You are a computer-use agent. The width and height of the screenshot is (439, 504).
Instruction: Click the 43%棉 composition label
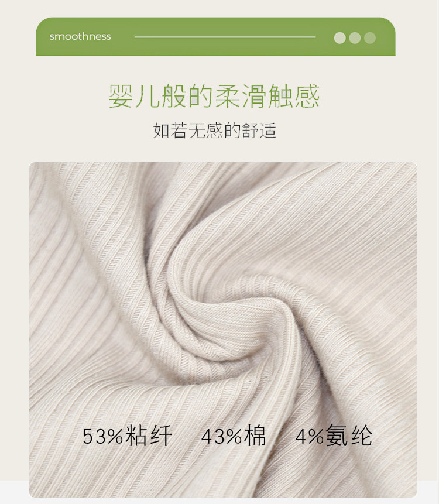click(x=234, y=436)
